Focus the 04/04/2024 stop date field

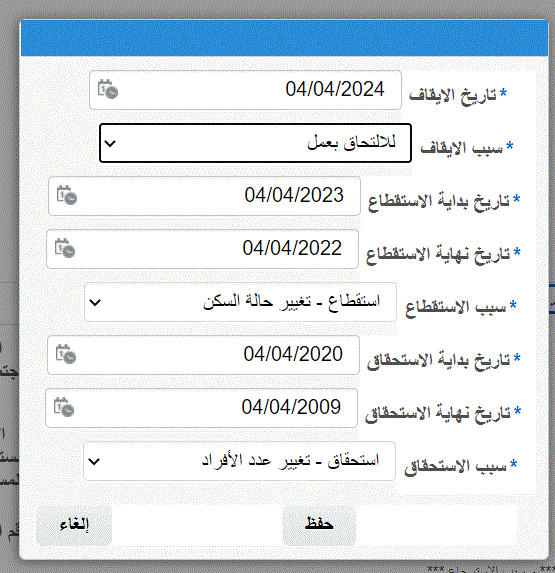pyautogui.click(x=246, y=90)
